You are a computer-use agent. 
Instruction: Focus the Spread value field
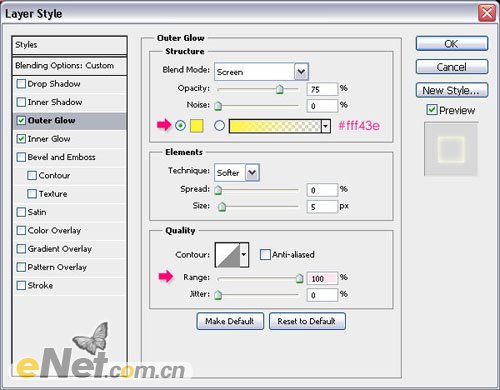click(322, 190)
